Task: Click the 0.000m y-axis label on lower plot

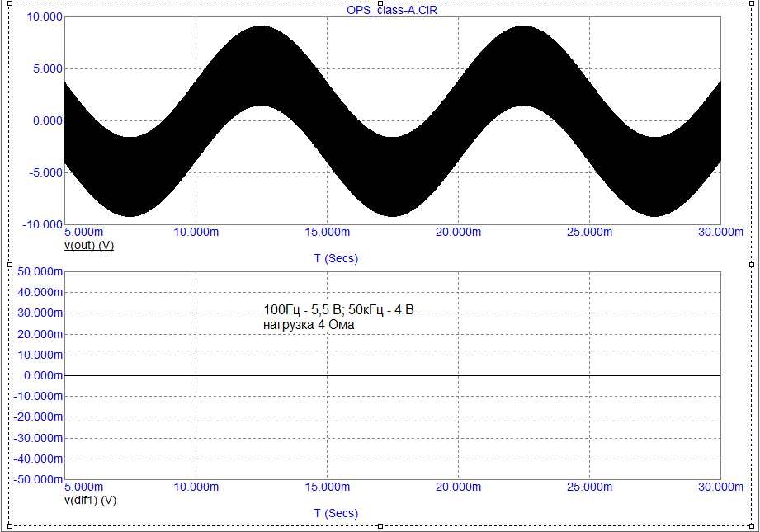Action: pyautogui.click(x=44, y=375)
